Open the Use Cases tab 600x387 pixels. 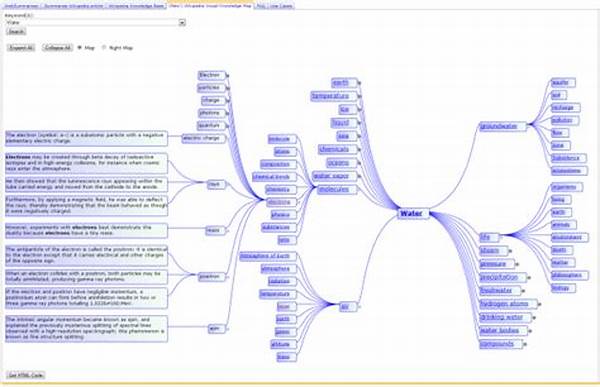[x=280, y=6]
